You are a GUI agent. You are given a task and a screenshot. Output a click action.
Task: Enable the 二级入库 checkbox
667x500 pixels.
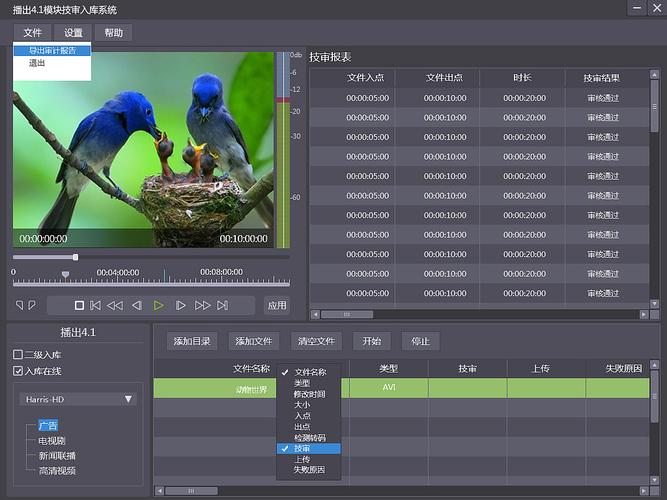tap(18, 354)
